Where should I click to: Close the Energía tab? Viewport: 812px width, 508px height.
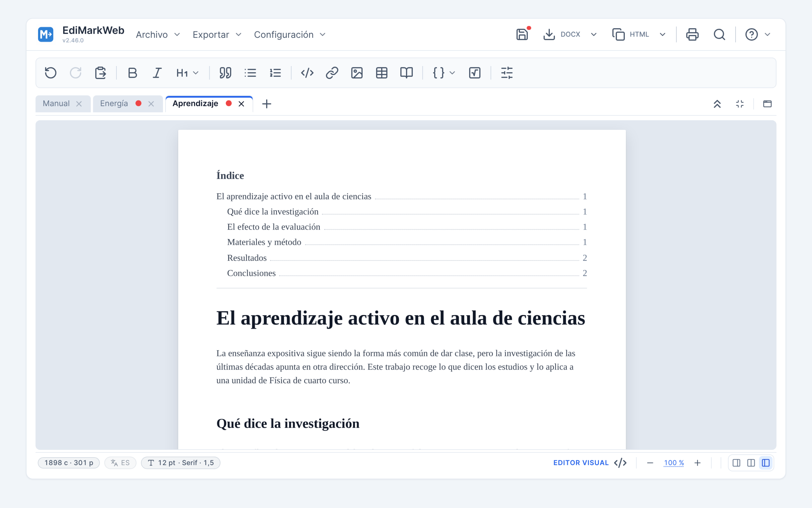click(151, 104)
